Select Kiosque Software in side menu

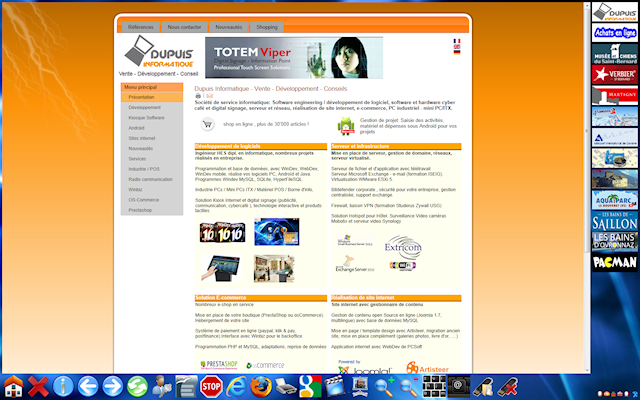pos(152,118)
